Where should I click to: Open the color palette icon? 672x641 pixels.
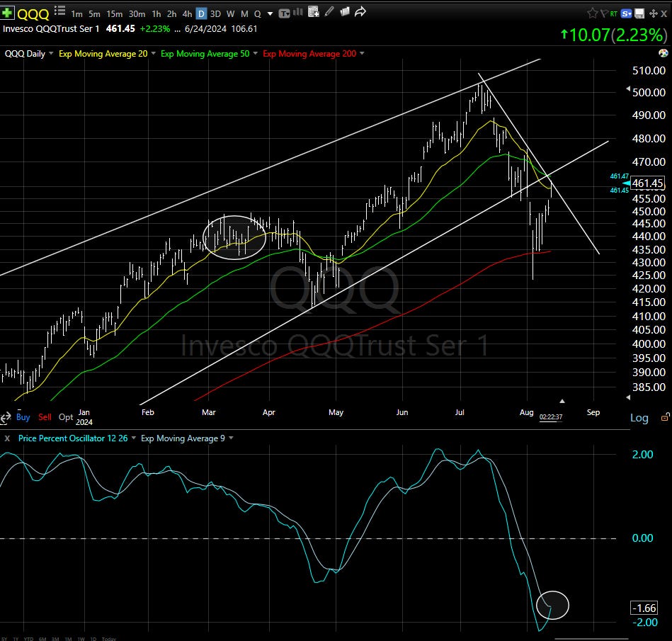[663, 53]
